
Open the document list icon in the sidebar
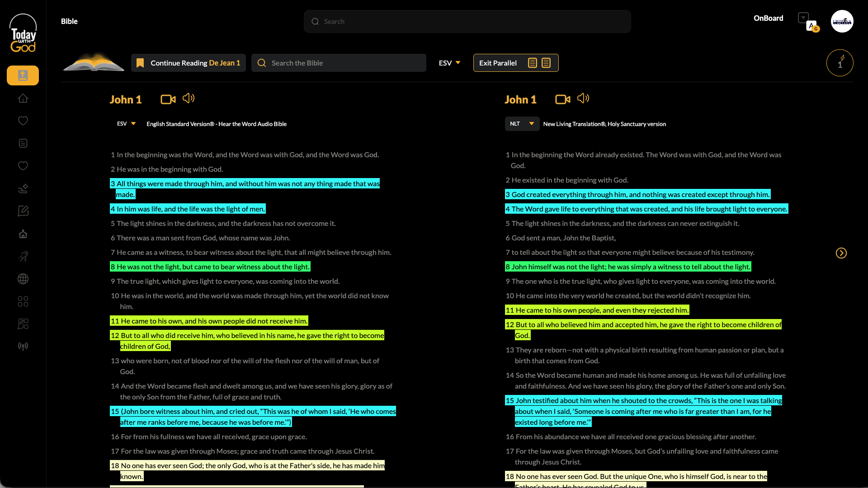(23, 143)
